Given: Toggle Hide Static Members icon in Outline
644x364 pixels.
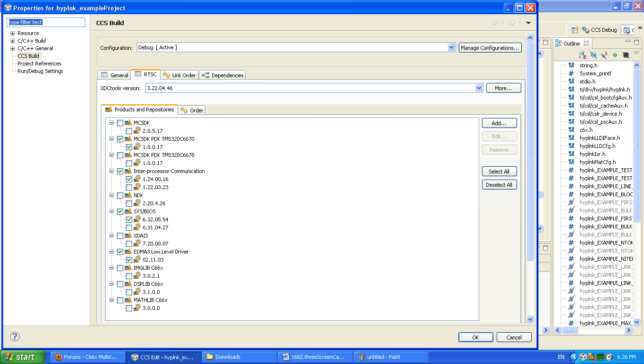Looking at the screenshot, I should click(x=604, y=55).
